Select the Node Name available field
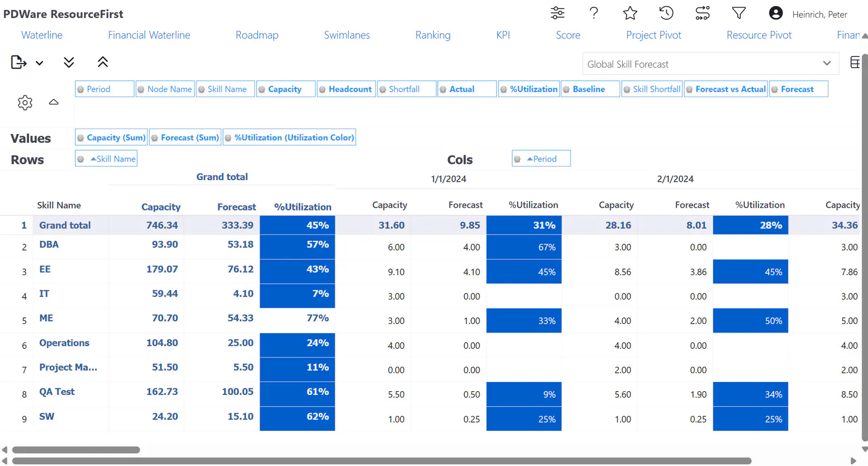868x466 pixels. tap(165, 89)
